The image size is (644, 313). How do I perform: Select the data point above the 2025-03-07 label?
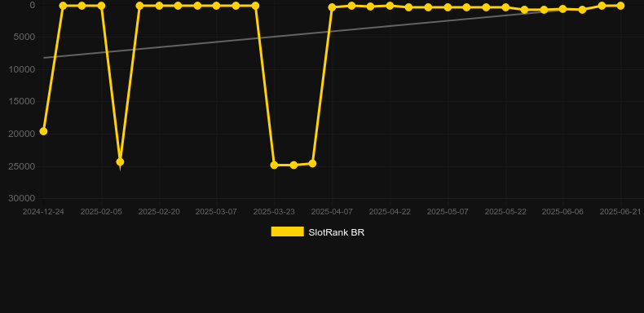point(217,6)
